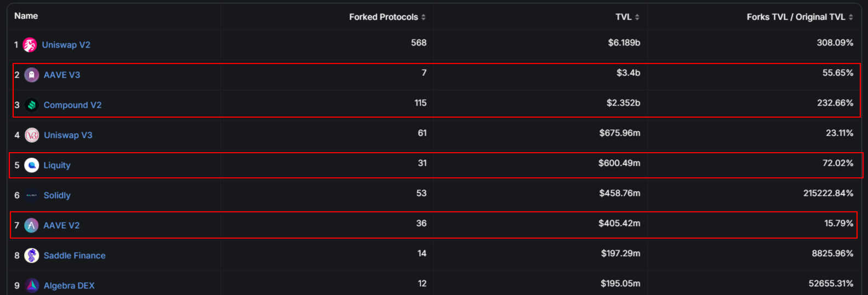
Task: Click the AAVE V2 logo icon
Action: point(32,225)
